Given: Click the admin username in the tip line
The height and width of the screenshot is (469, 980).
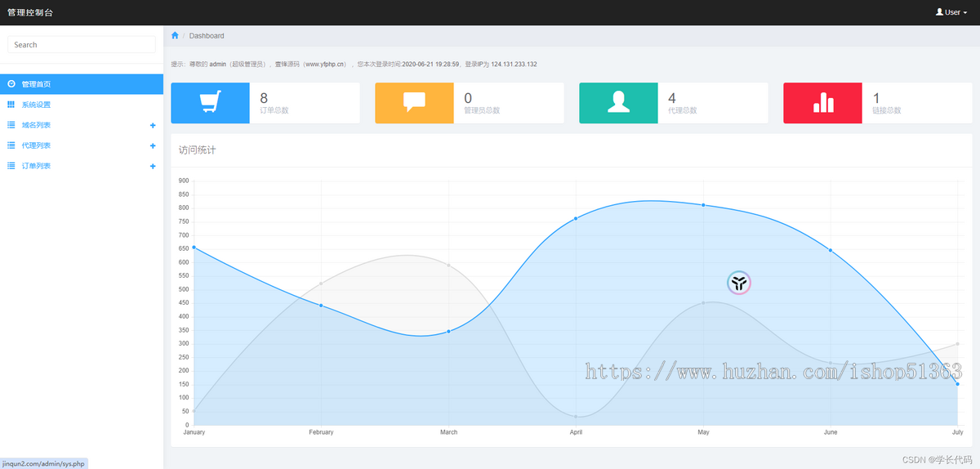Looking at the screenshot, I should point(217,64).
